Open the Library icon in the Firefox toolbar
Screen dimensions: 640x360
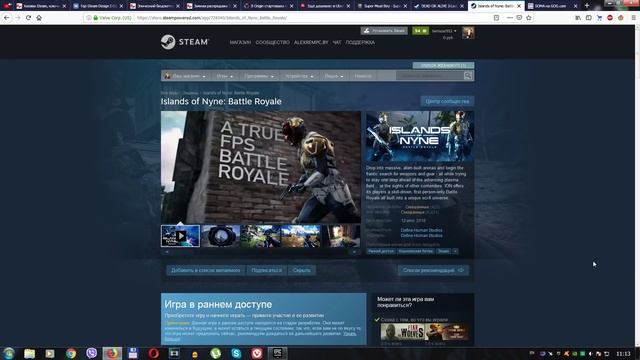[578, 18]
